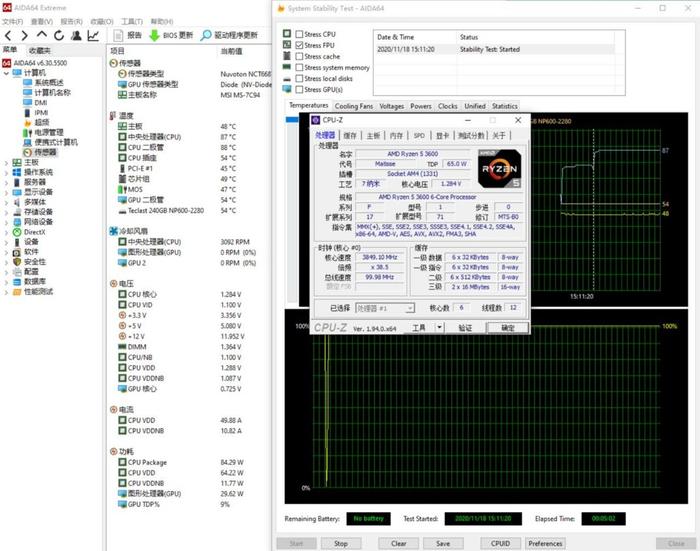Screen dimensions: 700x551
Task: Open the processor selection dropdown in CPU-Z
Action: [x=385, y=308]
